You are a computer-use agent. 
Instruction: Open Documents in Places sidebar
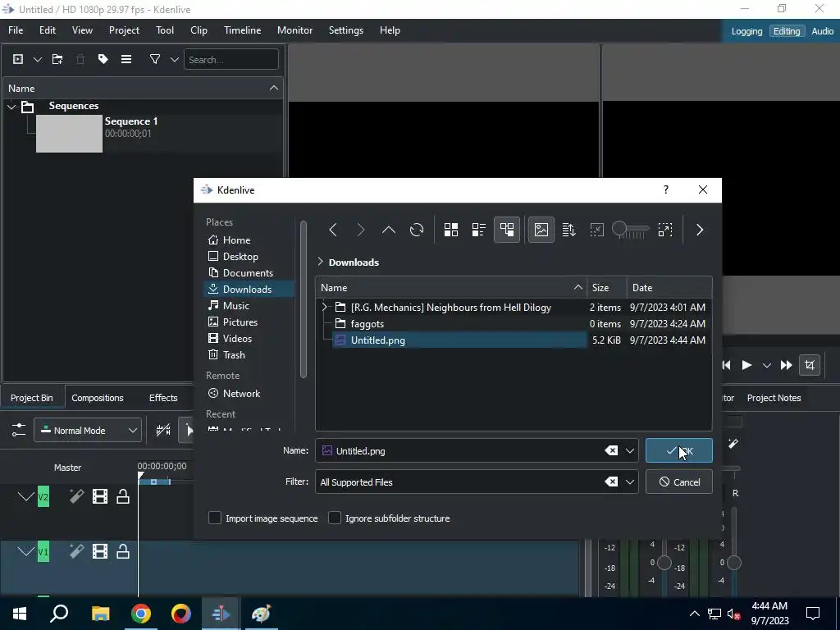(248, 273)
